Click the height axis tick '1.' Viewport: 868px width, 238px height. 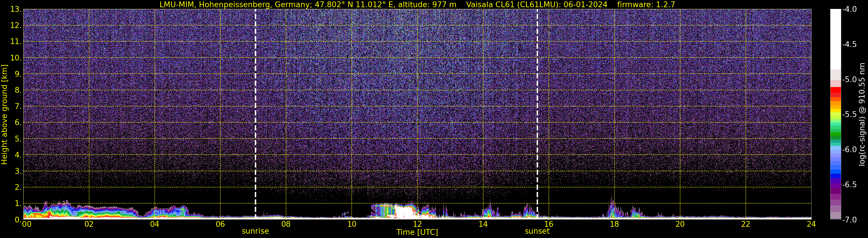coord(18,204)
